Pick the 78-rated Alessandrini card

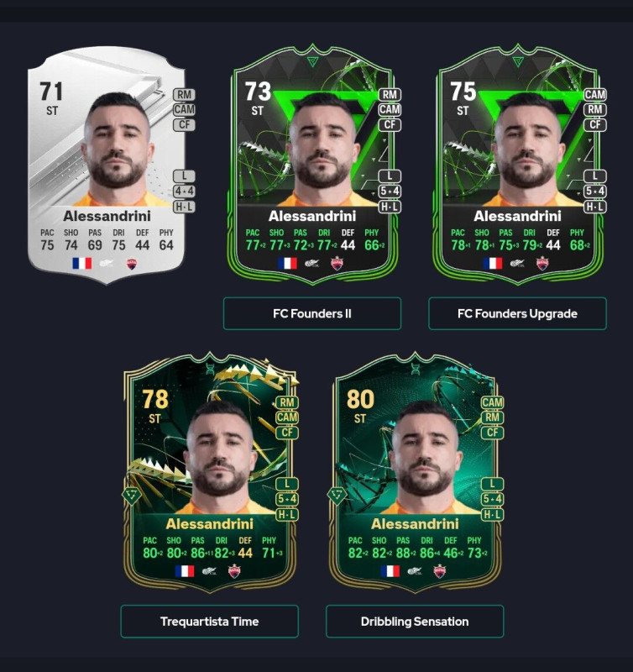[209, 473]
